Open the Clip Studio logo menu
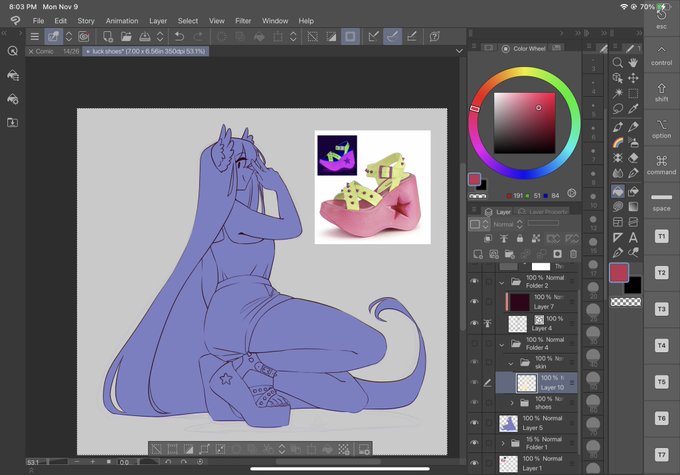 click(x=15, y=20)
